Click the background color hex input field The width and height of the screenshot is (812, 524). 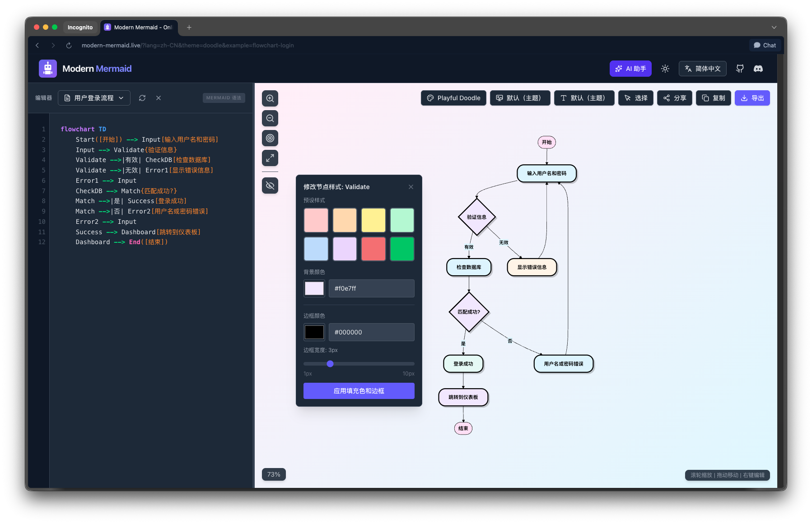point(371,288)
